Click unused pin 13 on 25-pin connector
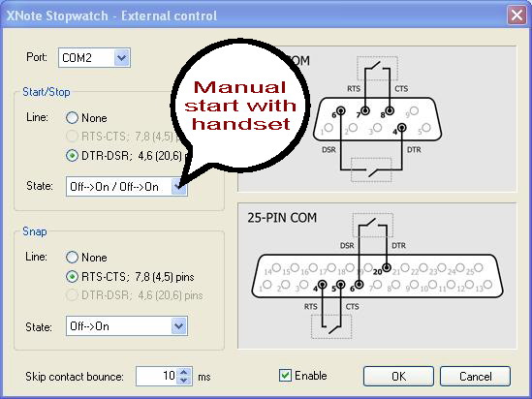Screen dimensions: 532x399 (x=487, y=285)
